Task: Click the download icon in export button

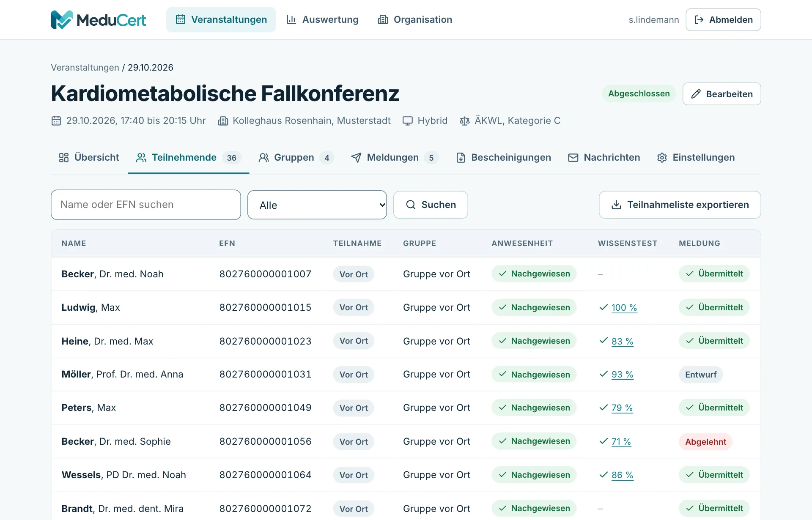Action: pos(617,205)
